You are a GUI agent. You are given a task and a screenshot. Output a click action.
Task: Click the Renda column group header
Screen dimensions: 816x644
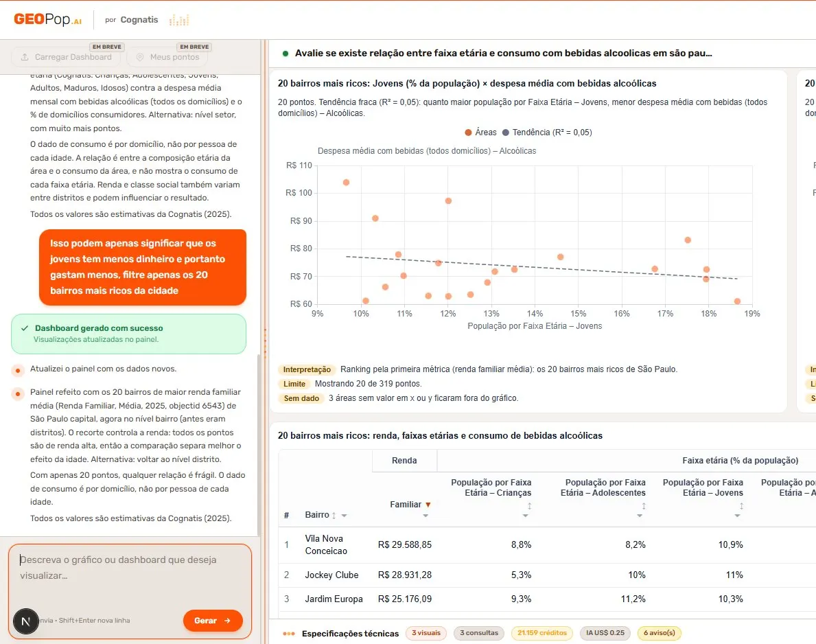pos(404,460)
